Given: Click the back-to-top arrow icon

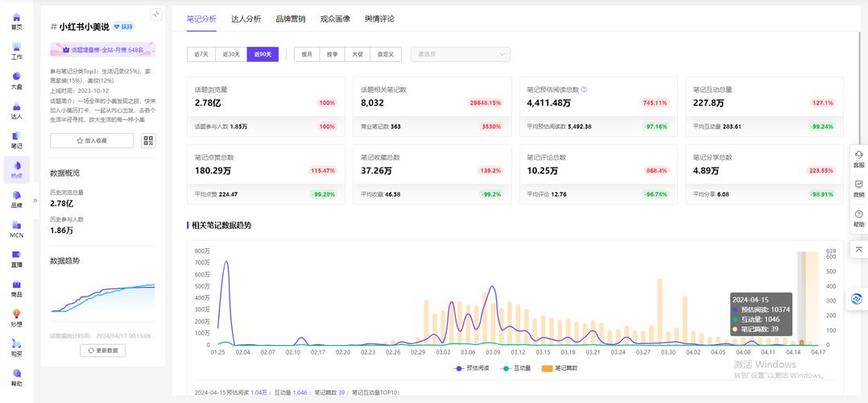Looking at the screenshot, I should coord(858,249).
